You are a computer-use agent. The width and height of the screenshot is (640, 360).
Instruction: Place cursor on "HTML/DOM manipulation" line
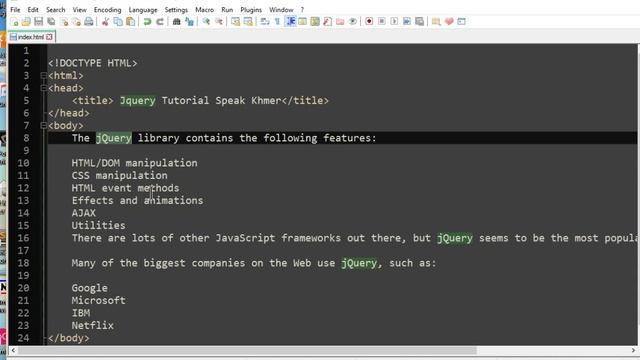point(135,163)
